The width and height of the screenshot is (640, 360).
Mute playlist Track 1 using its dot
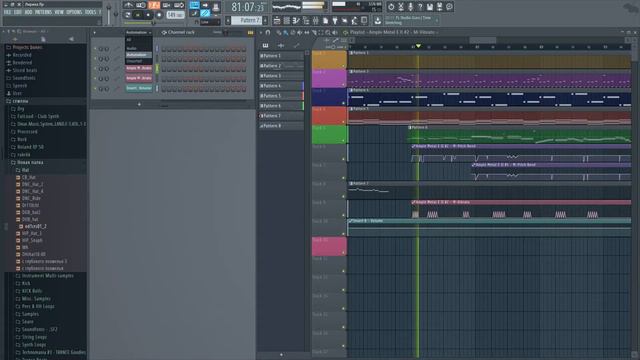[x=343, y=66]
